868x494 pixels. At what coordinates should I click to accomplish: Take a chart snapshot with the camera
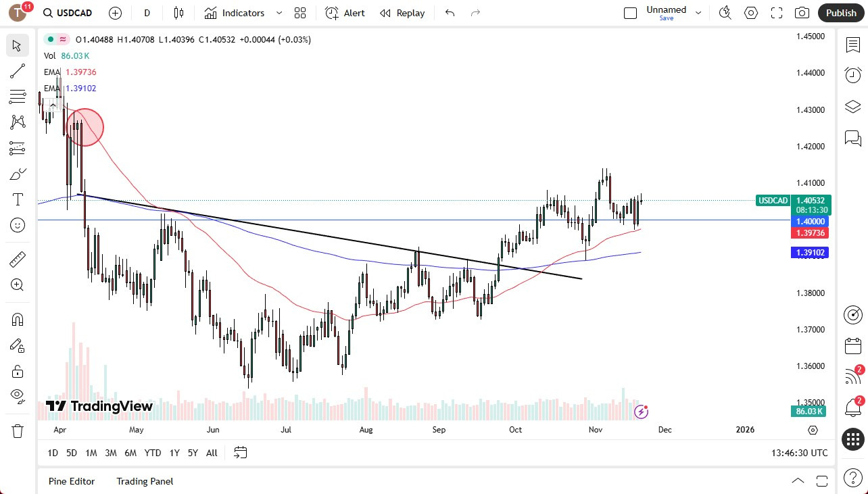coord(802,12)
